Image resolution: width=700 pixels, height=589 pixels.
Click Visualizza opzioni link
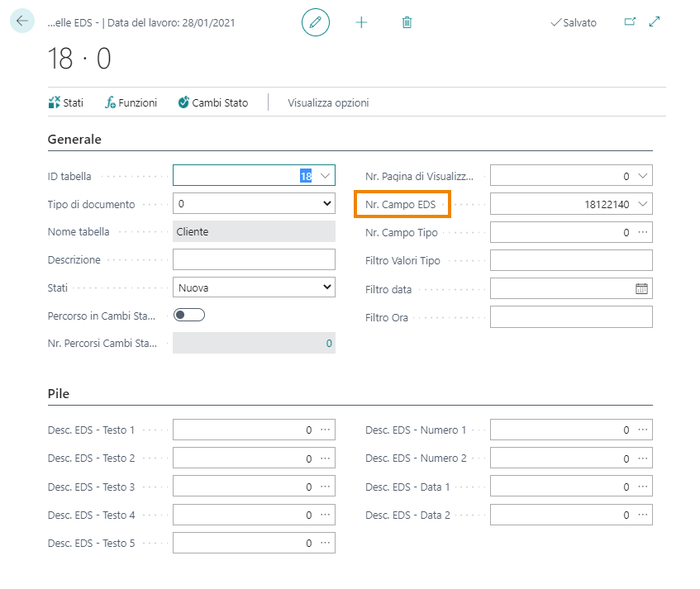pyautogui.click(x=328, y=103)
